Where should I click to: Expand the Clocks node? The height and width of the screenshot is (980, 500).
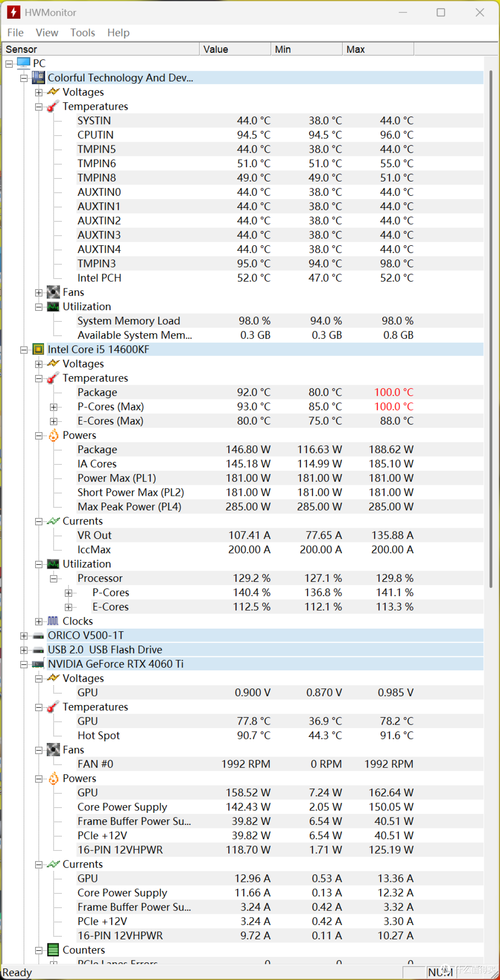coord(38,622)
